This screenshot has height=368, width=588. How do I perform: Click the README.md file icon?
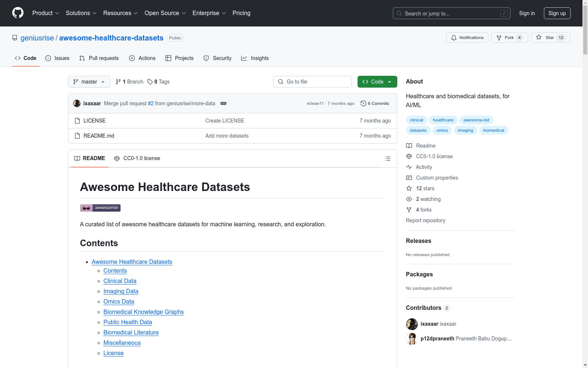pyautogui.click(x=77, y=136)
